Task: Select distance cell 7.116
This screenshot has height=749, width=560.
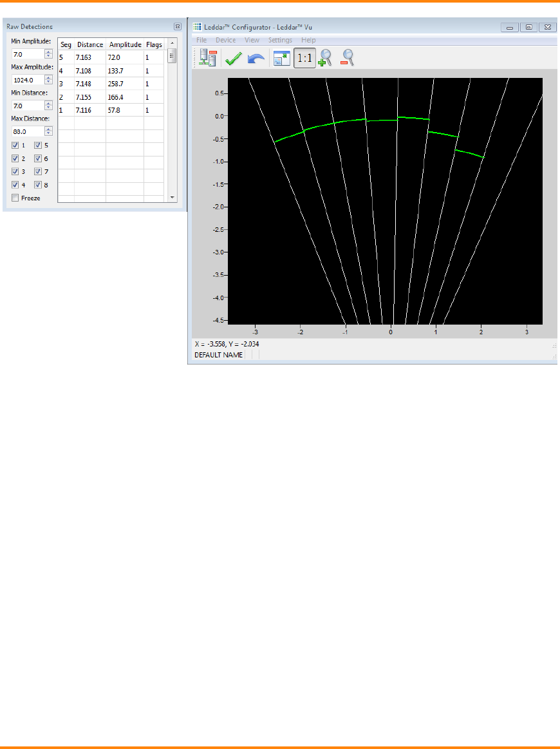Action: pos(89,110)
